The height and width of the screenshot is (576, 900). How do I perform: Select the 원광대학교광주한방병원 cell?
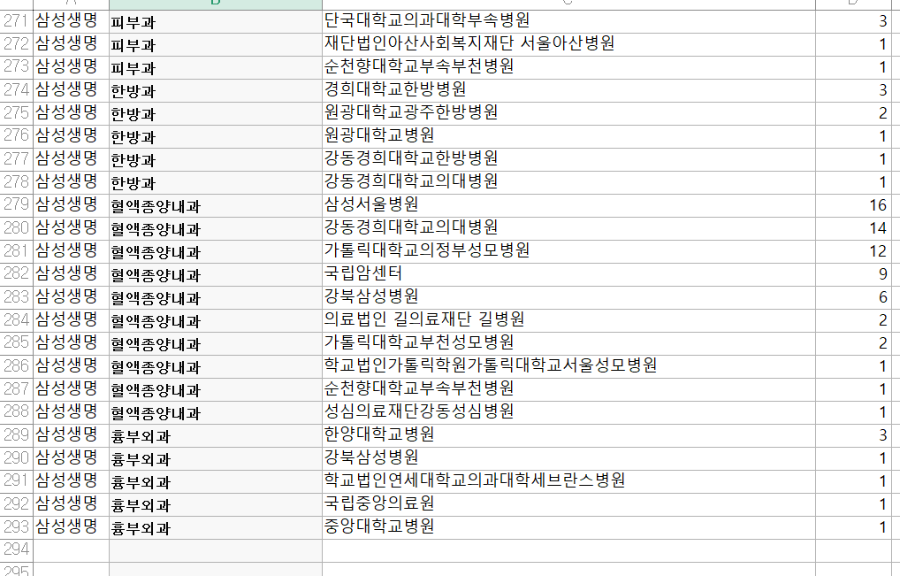click(x=568, y=113)
